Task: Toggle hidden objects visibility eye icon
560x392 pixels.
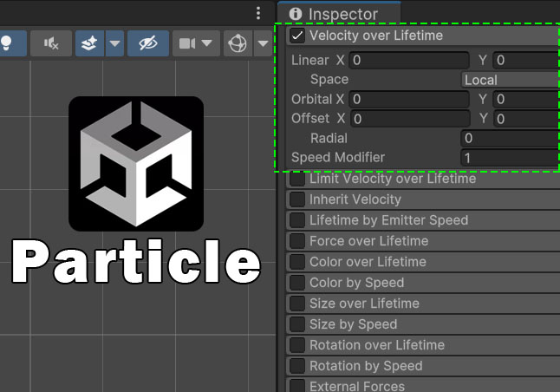Action: (x=147, y=43)
